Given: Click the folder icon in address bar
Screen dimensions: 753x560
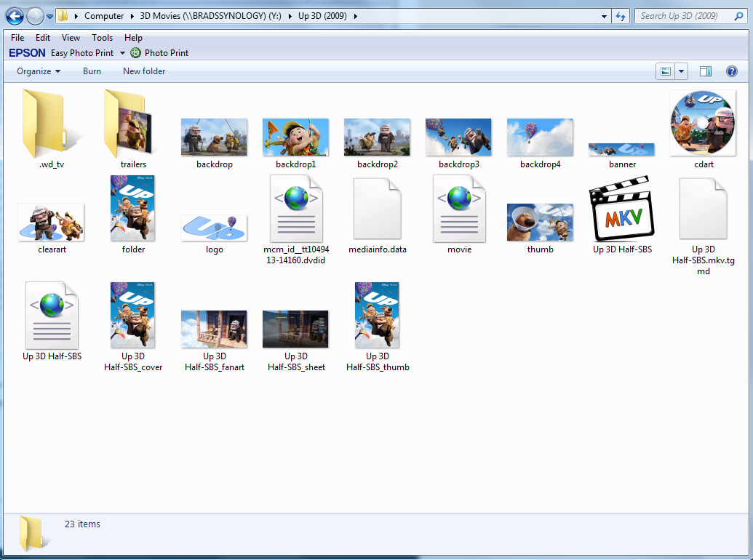Looking at the screenshot, I should coord(63,16).
